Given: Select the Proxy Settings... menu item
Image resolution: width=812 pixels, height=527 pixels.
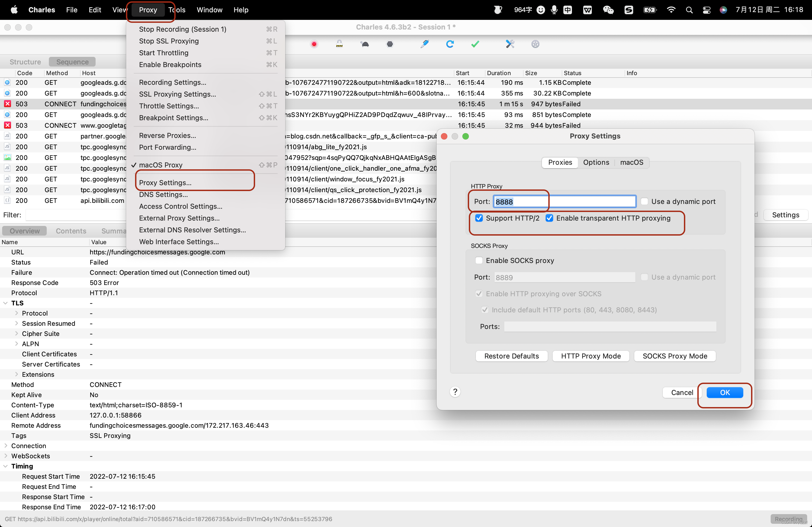Looking at the screenshot, I should [x=205, y=183].
